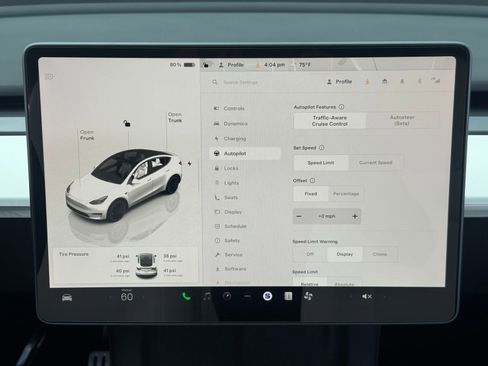Screen dimensions: 488x366
Task: Tap the Tire Pressure card
Action: point(126,266)
